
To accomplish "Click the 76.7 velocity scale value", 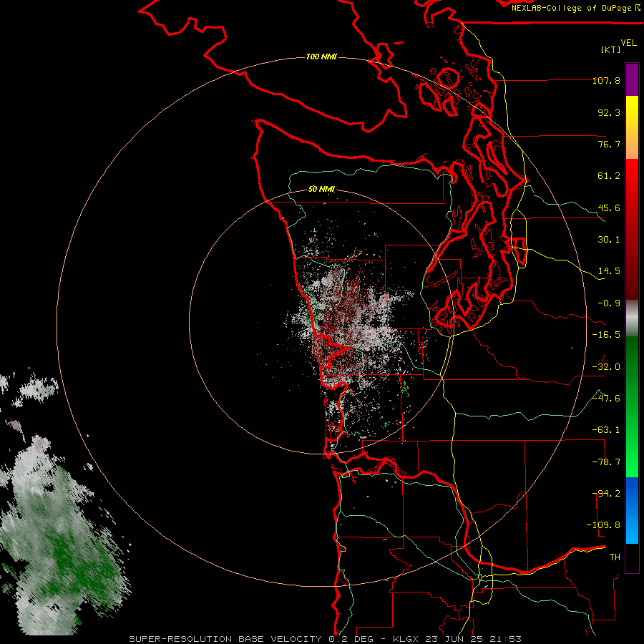I will [x=609, y=144].
